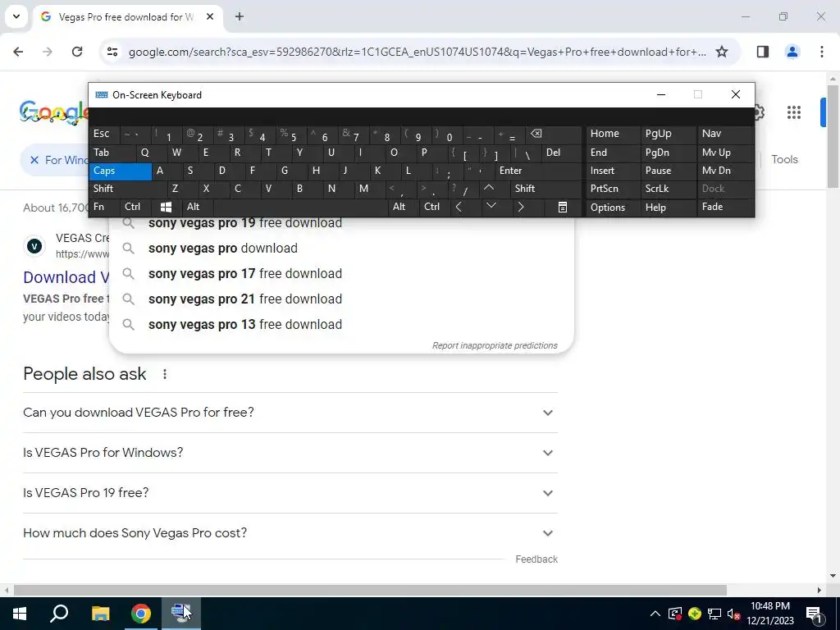Screen dimensions: 840x630
Task: Toggle the Caps key on keyboard
Action: [x=121, y=171]
